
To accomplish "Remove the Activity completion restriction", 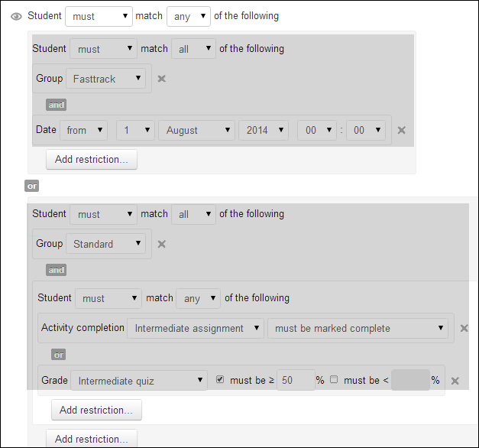I will pos(464,328).
